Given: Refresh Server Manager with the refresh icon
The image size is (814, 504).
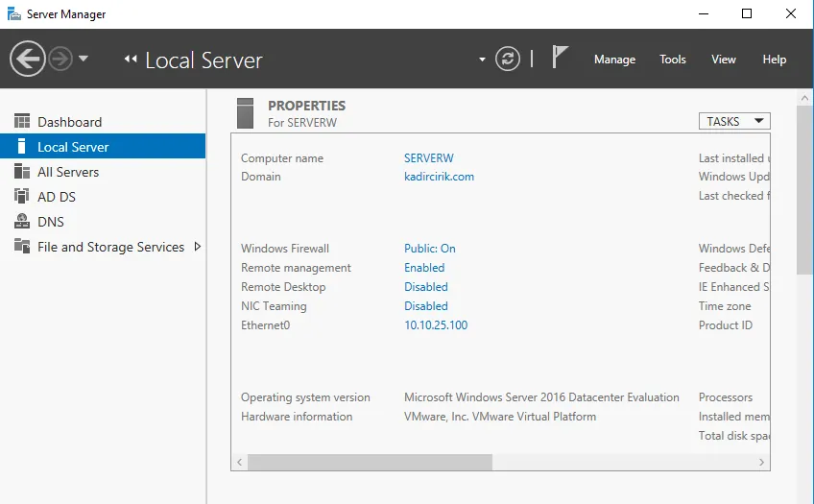Looking at the screenshot, I should click(x=507, y=59).
